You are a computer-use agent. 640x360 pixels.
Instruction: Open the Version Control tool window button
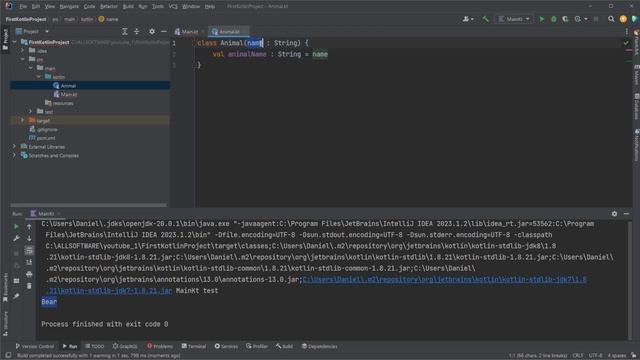click(35, 346)
